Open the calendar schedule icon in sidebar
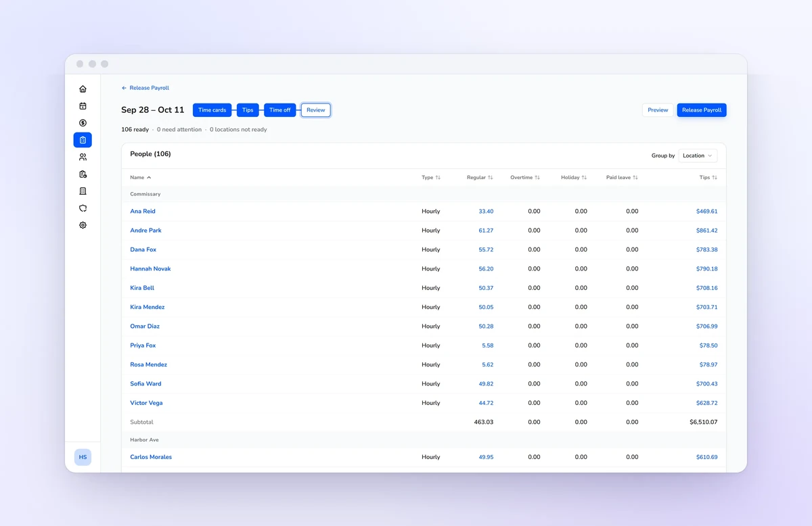 tap(83, 106)
